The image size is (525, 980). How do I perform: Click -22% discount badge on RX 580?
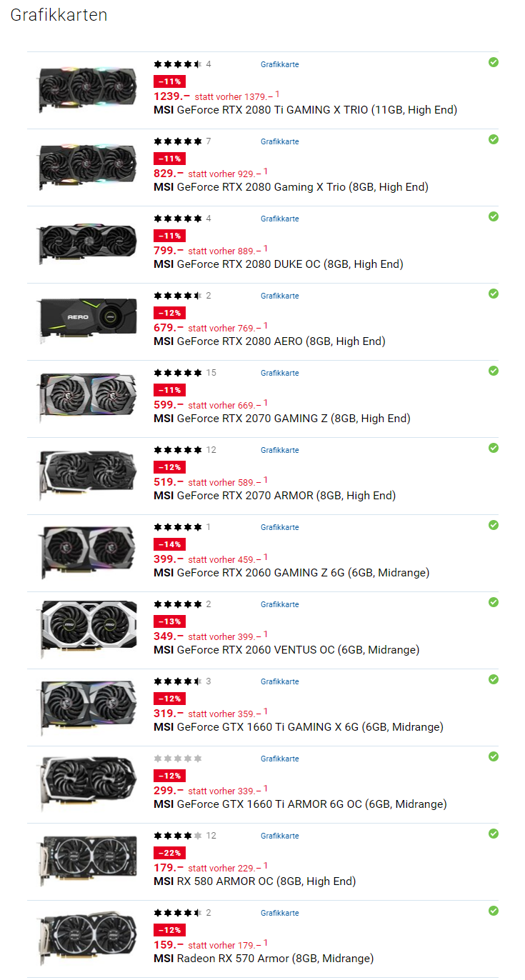click(169, 853)
